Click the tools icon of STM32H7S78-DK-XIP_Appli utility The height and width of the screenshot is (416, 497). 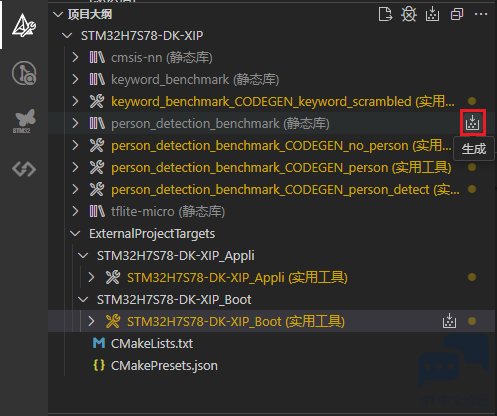[113, 277]
